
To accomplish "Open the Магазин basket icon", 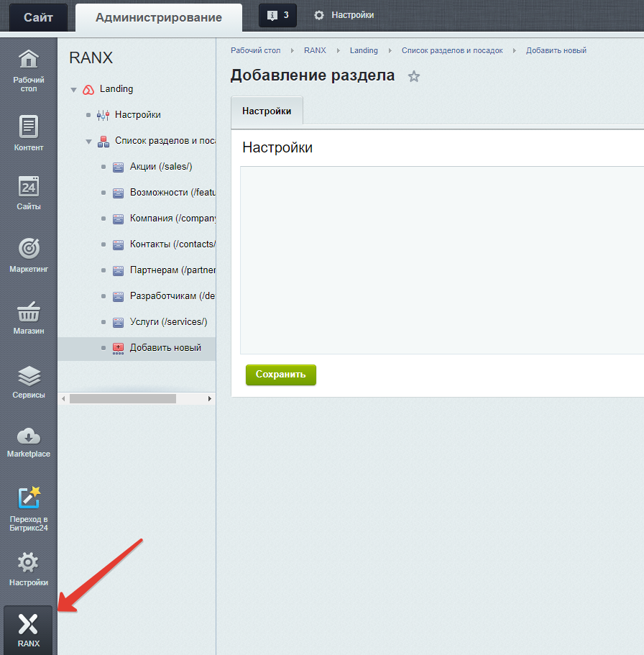I will (x=29, y=311).
